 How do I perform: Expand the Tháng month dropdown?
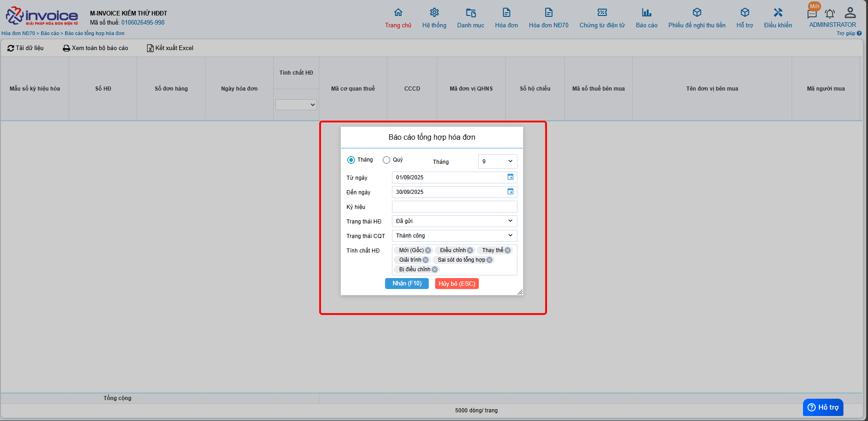tap(497, 162)
